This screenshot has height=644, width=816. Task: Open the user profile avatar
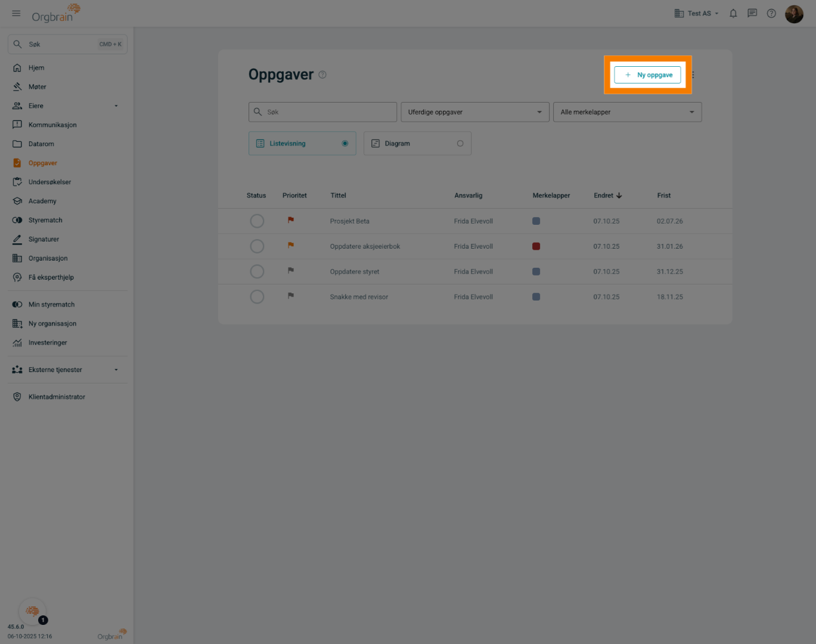794,14
